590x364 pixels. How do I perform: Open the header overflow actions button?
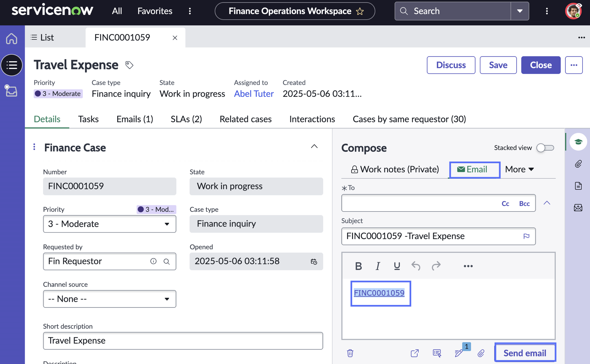(574, 65)
